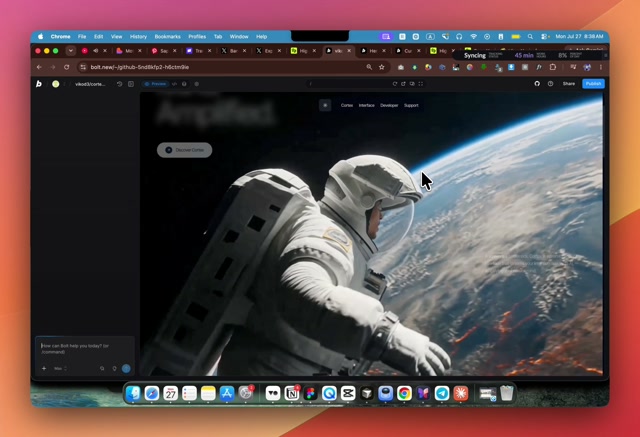
Task: Click the plus attach button in chat box
Action: pos(44,368)
